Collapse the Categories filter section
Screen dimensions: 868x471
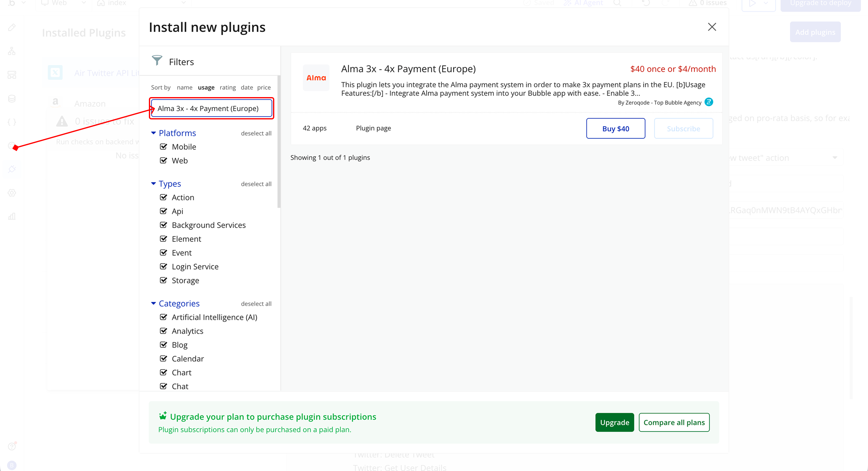[153, 303]
